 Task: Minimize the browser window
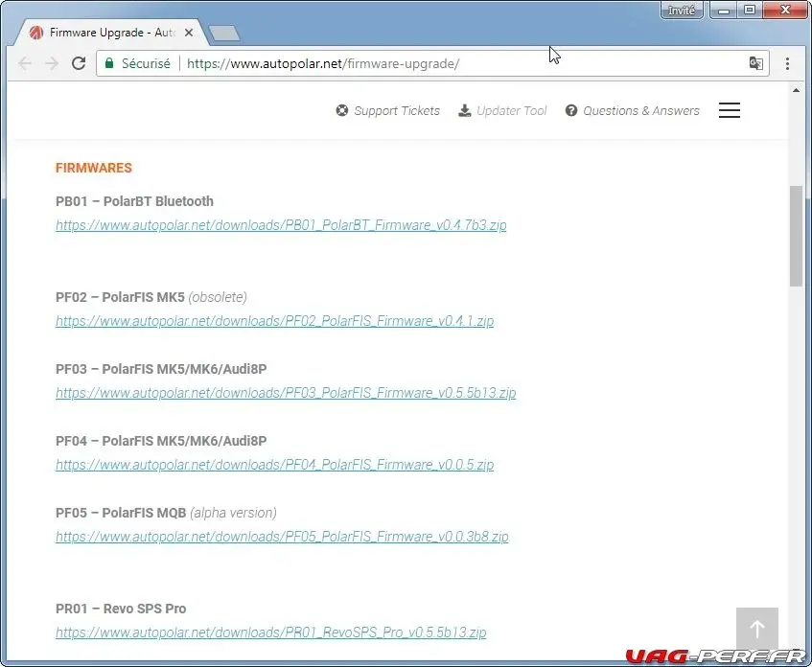(x=724, y=11)
